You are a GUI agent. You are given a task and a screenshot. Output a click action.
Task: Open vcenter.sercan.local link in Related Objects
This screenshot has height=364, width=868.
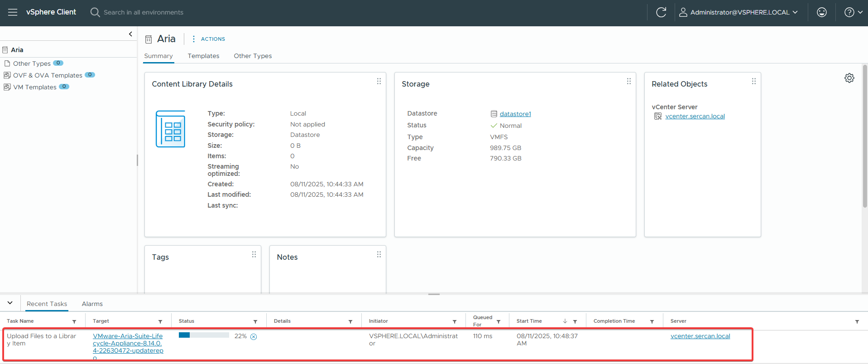pyautogui.click(x=695, y=116)
